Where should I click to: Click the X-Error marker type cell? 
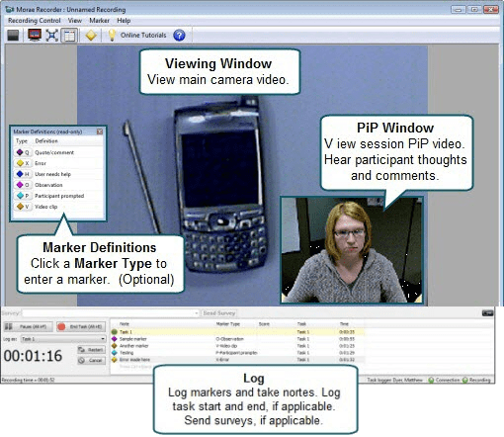click(222, 360)
